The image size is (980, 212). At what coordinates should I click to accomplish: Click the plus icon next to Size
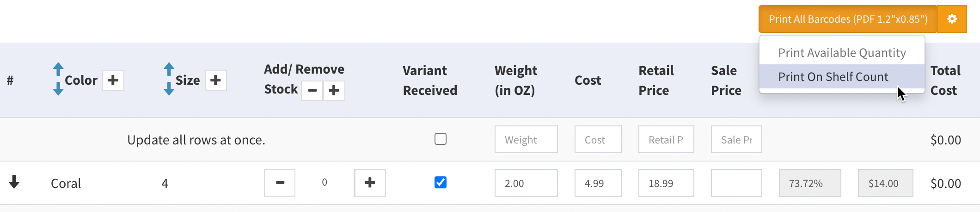click(215, 81)
